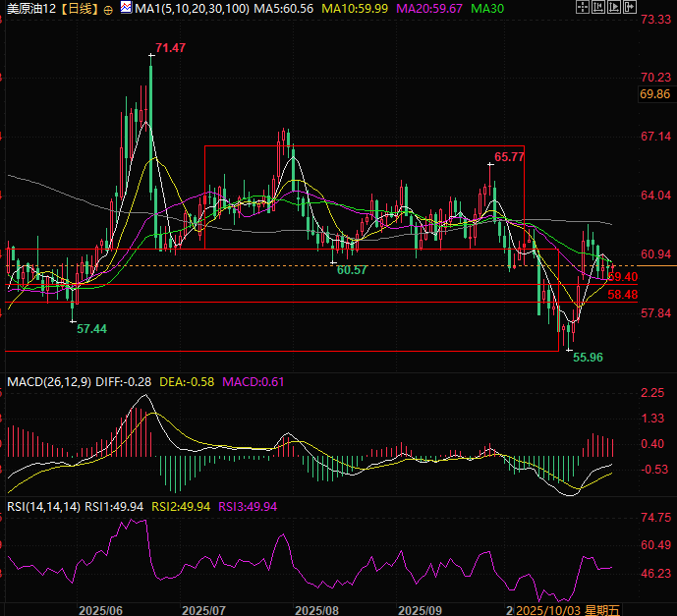Click the exit arrow icon at top right
677x616 pixels.
630,8
